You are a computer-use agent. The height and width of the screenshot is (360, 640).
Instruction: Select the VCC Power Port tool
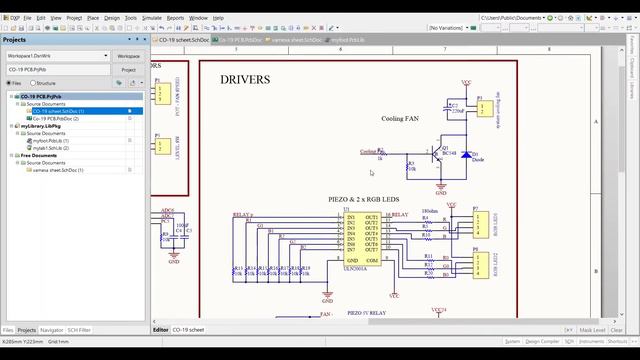click(x=253, y=28)
